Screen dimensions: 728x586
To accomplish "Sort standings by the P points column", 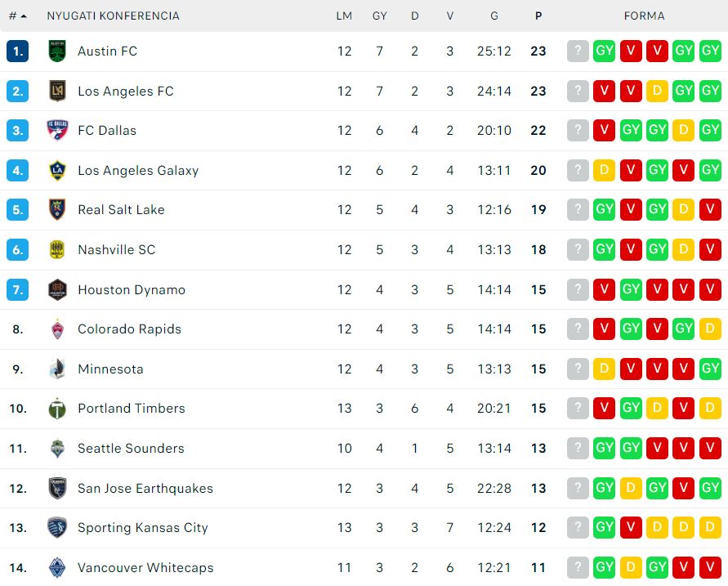I will (x=538, y=16).
